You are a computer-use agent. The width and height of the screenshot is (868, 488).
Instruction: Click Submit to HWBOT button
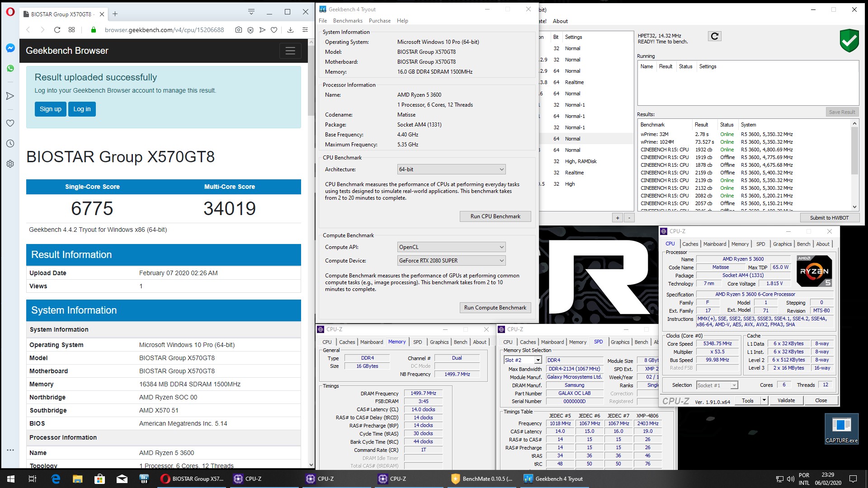coord(829,218)
